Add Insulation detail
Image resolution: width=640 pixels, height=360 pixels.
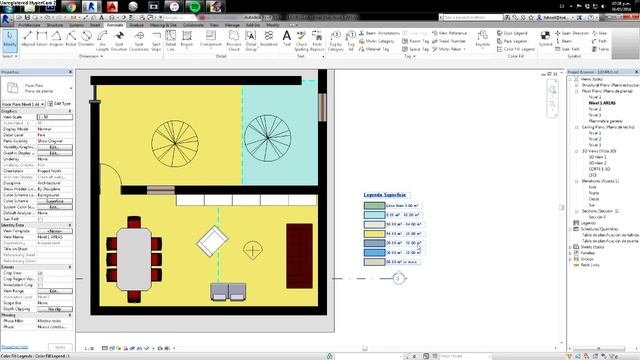(x=269, y=38)
